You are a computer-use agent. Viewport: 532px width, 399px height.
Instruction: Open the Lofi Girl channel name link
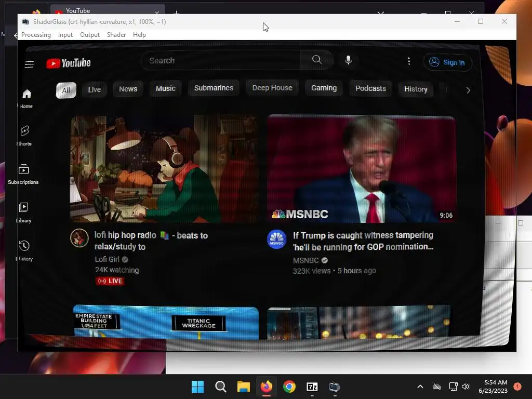point(107,259)
